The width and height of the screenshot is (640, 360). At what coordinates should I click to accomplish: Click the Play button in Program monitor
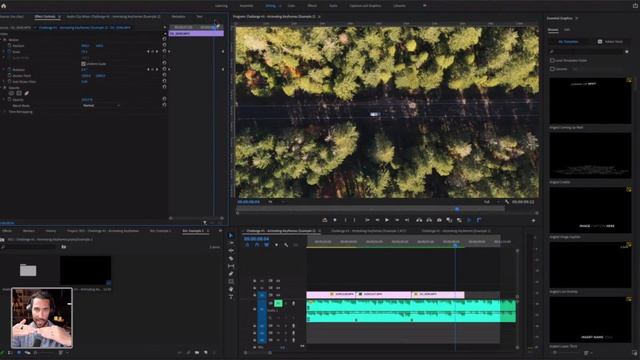pos(387,220)
